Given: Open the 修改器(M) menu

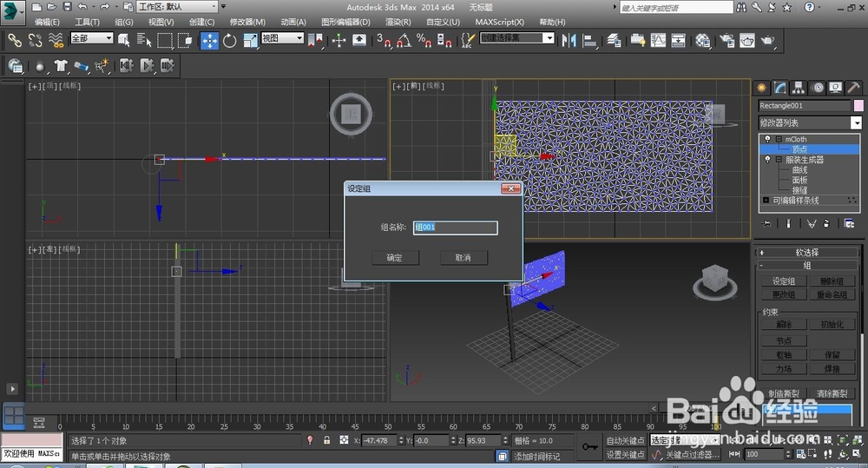Looking at the screenshot, I should coord(247,23).
